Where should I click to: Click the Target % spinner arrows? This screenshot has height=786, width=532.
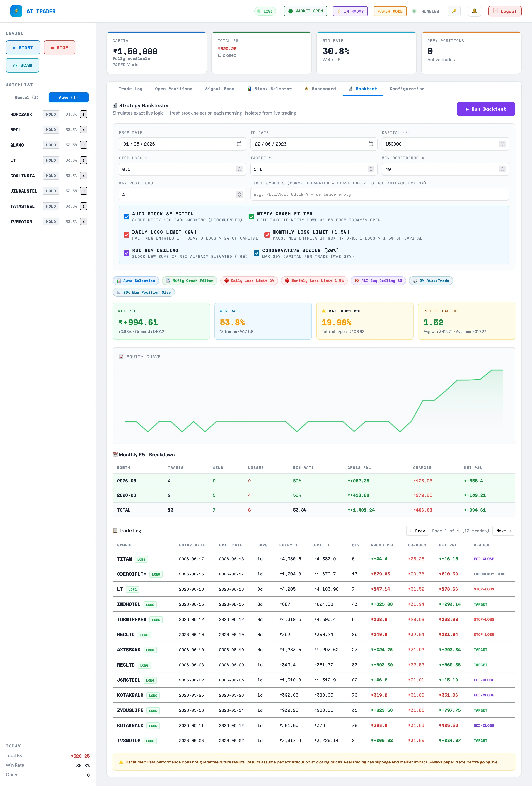click(371, 169)
